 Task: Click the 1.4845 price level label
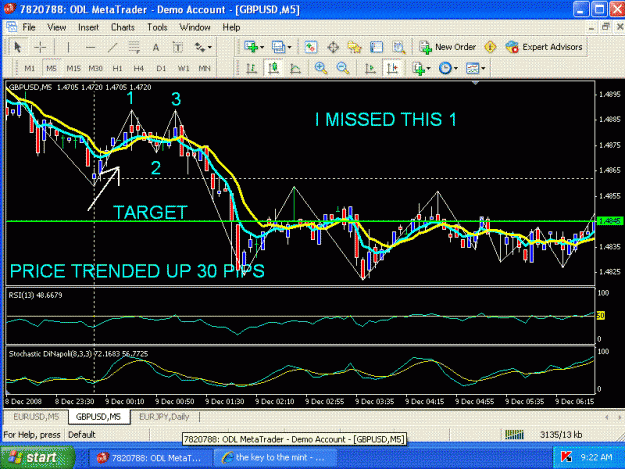tap(610, 221)
